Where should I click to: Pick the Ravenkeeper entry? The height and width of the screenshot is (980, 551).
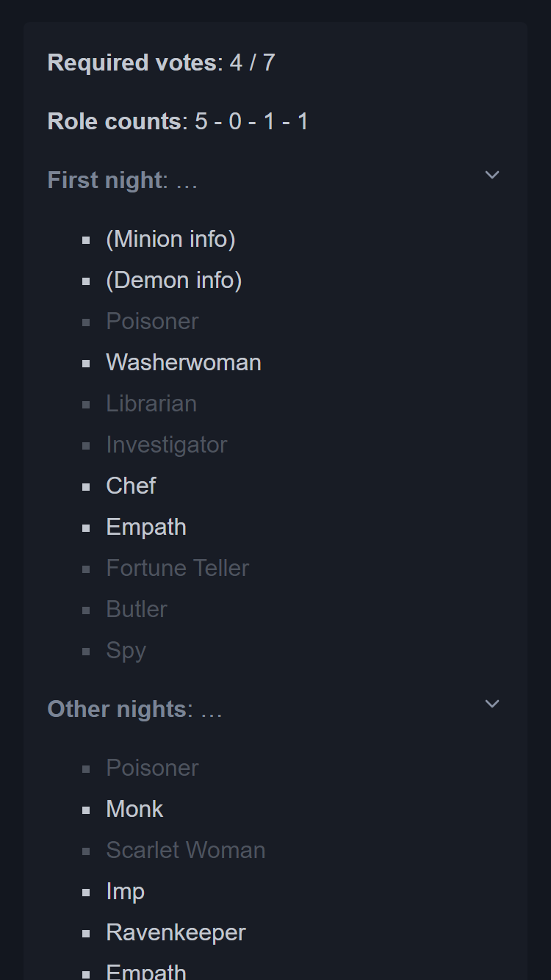coord(176,932)
